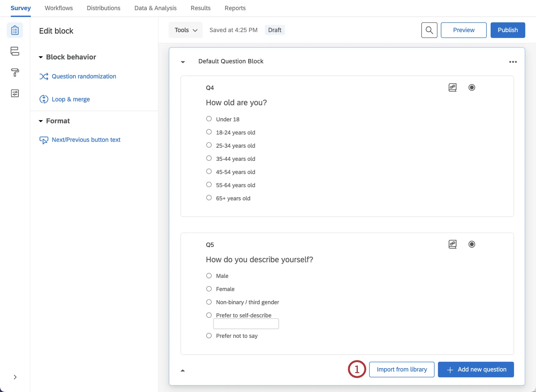Collapse the Block behavior section
536x392 pixels.
click(41, 57)
